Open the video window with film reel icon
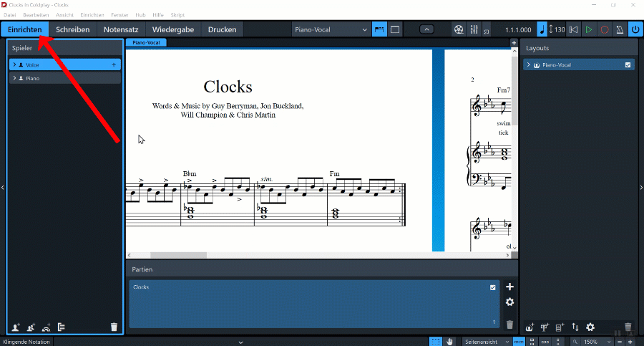Viewport: 644px width, 346px height. [x=459, y=29]
